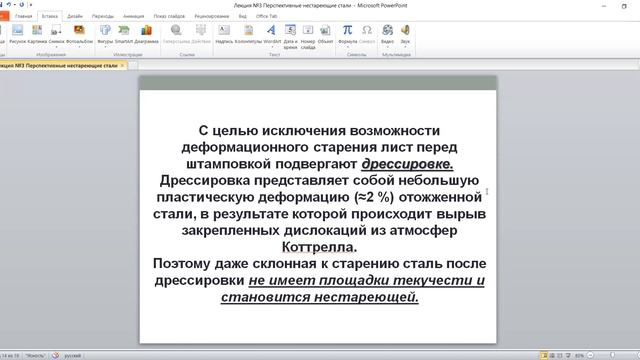Open the undo history dropdown arrow
640x360 pixels.
(x=14, y=5)
